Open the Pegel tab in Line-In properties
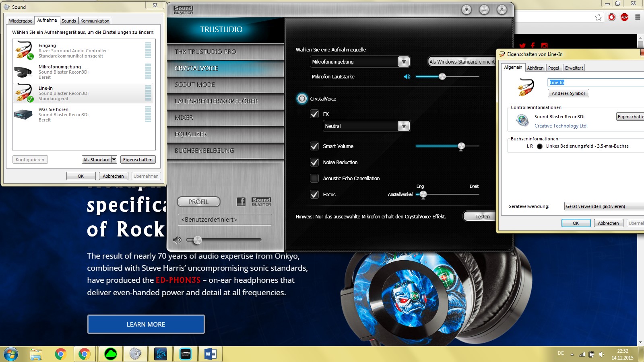Image resolution: width=644 pixels, height=362 pixels. 553,68
